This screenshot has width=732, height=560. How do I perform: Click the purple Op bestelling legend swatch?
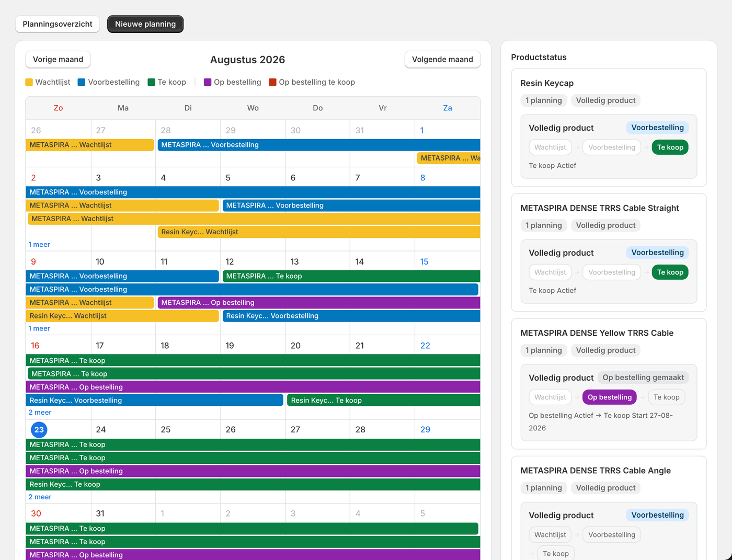208,82
